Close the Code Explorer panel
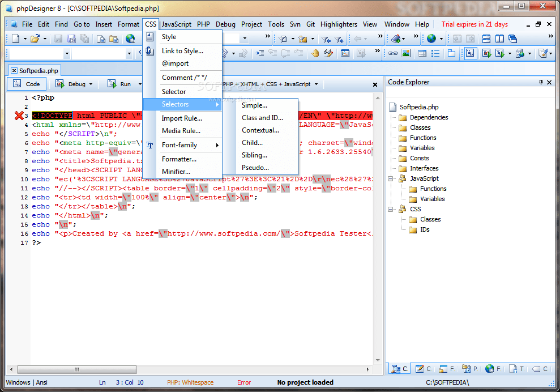Image resolution: width=560 pixels, height=392 pixels. pos(549,82)
